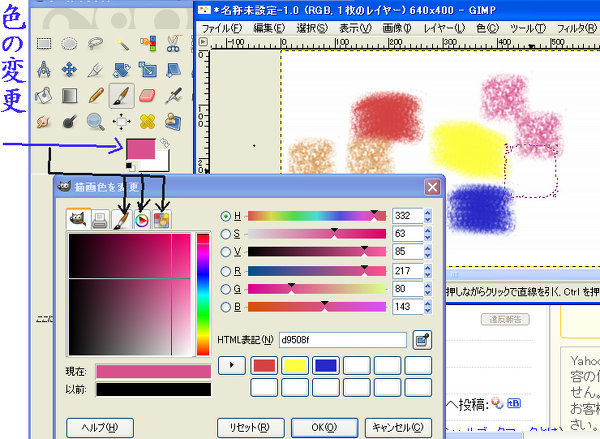Screen dimensions: 600x439
Task: Open the レイヤー(L) menu
Action: [444, 28]
